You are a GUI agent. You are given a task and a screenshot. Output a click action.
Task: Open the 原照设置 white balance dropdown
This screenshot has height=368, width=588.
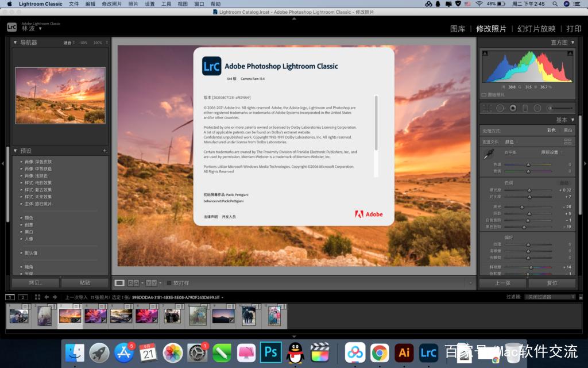click(550, 152)
